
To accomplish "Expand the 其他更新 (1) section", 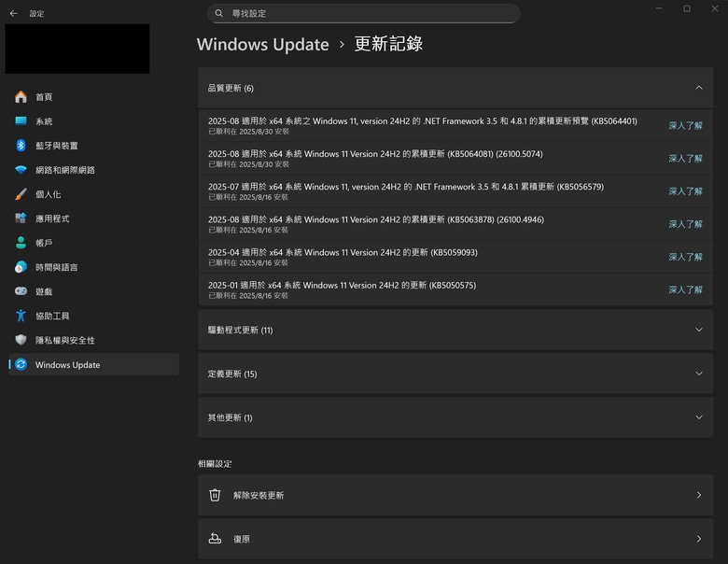I will pos(455,417).
